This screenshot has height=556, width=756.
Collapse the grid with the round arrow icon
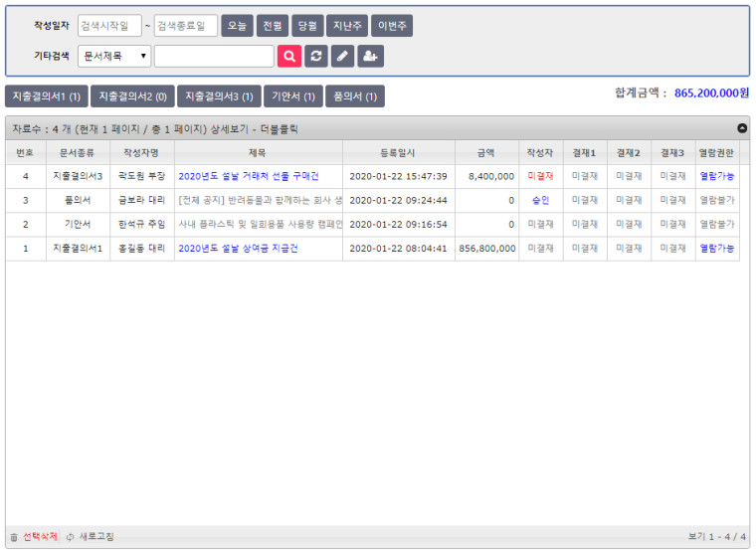click(x=741, y=128)
